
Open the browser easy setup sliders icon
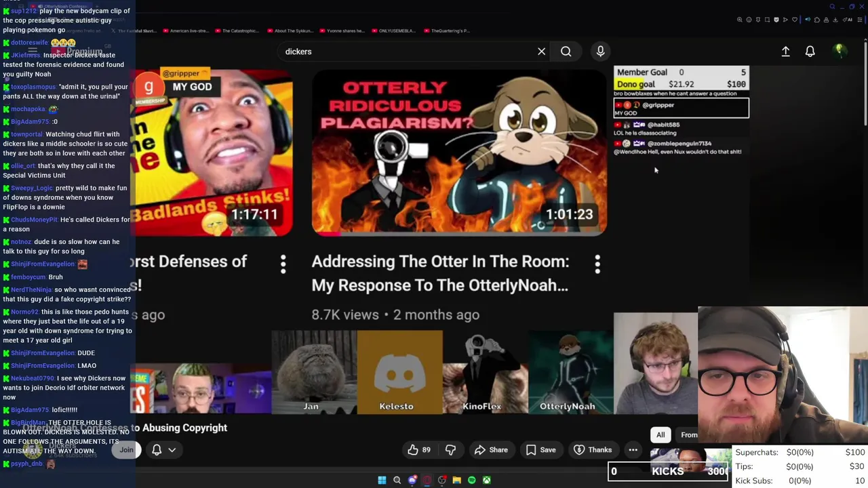coord(859,20)
